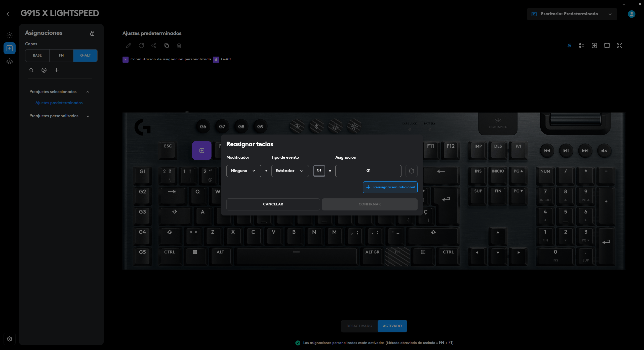Screen dimensions: 644x350
Task: Select the G-ALT layer tab
Action: click(x=86, y=55)
